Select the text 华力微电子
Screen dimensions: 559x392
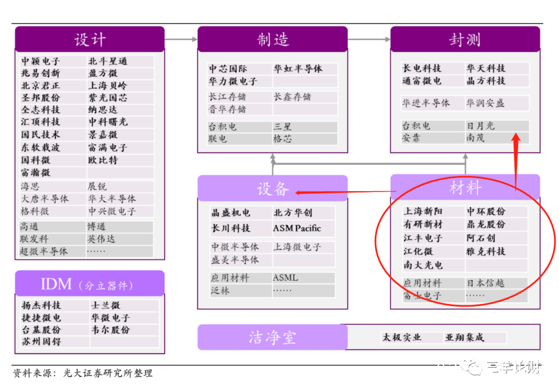point(233,81)
